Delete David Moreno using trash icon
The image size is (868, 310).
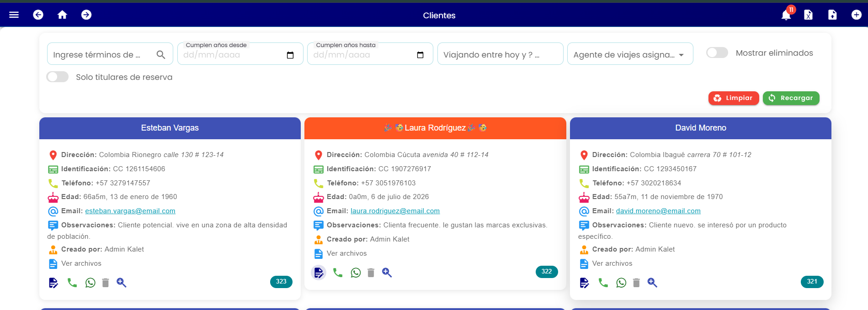click(x=636, y=283)
